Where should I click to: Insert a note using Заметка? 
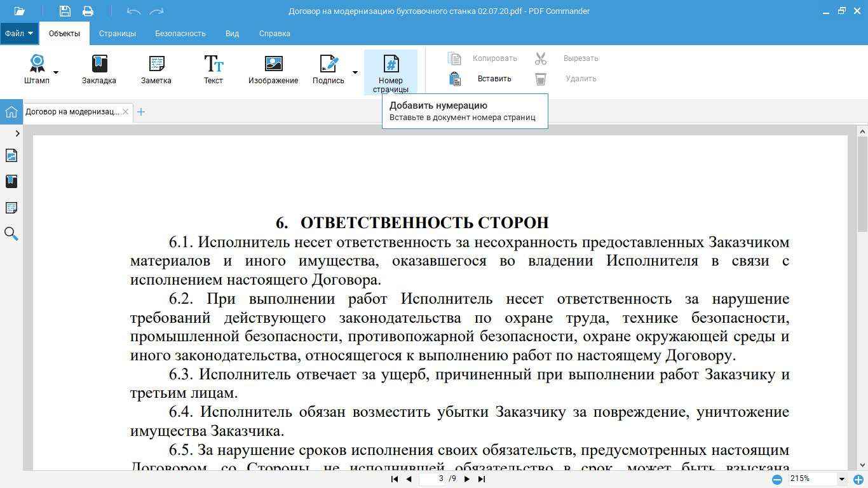(156, 70)
